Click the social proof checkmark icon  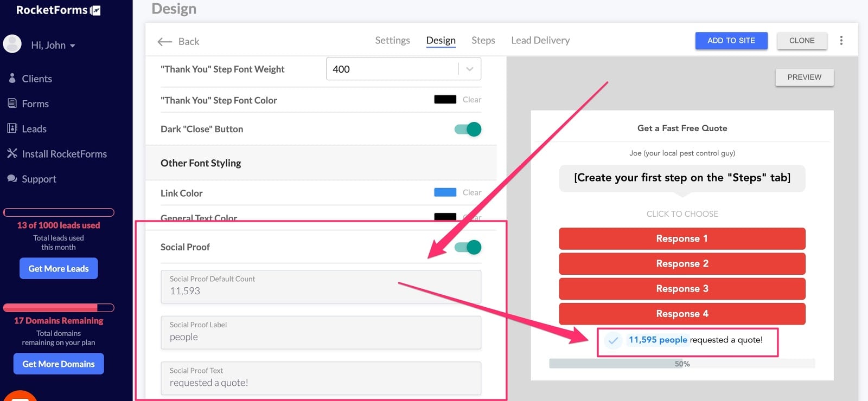pos(613,340)
